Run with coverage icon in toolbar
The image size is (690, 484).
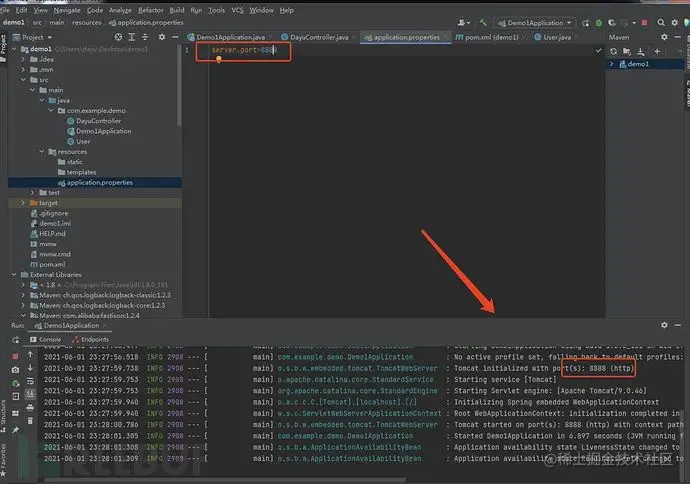[x=612, y=23]
